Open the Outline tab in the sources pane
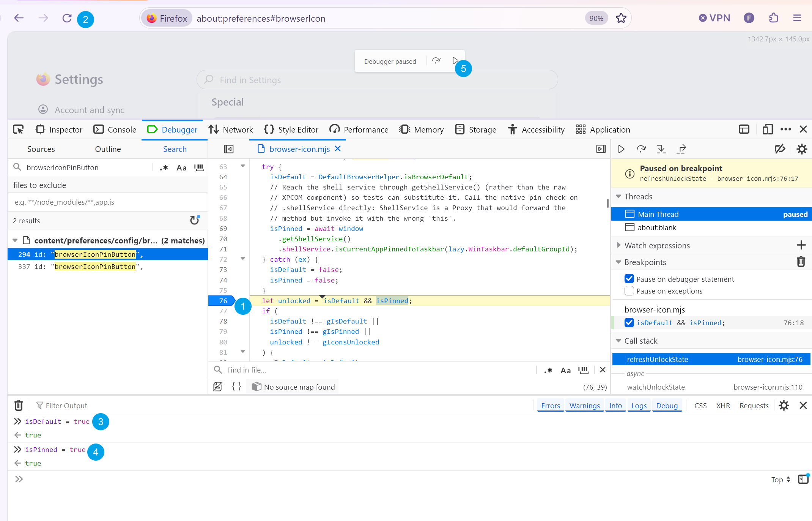812x521 pixels. (x=108, y=149)
